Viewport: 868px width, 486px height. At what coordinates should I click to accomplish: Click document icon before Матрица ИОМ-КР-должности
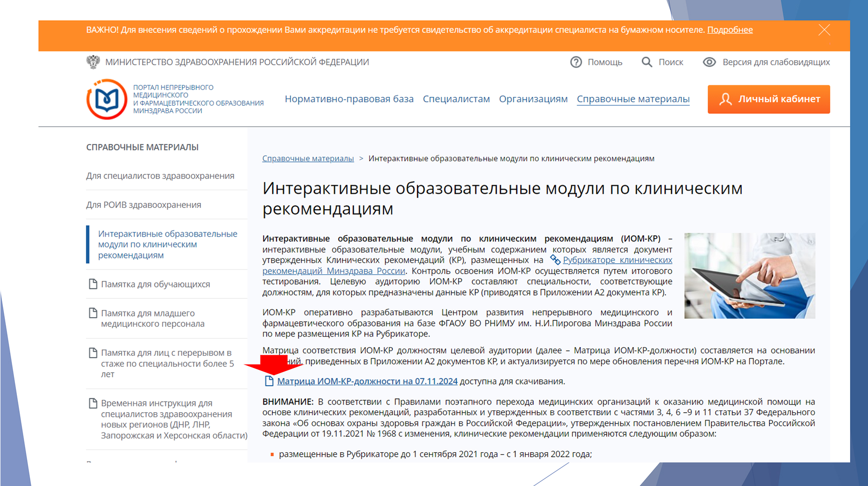[269, 381]
